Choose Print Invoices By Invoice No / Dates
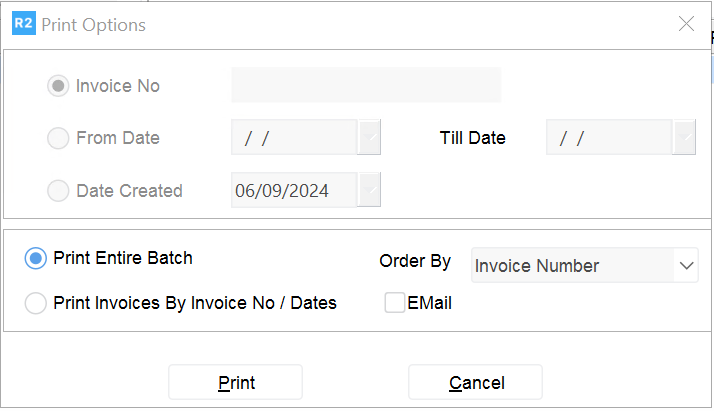 point(37,303)
